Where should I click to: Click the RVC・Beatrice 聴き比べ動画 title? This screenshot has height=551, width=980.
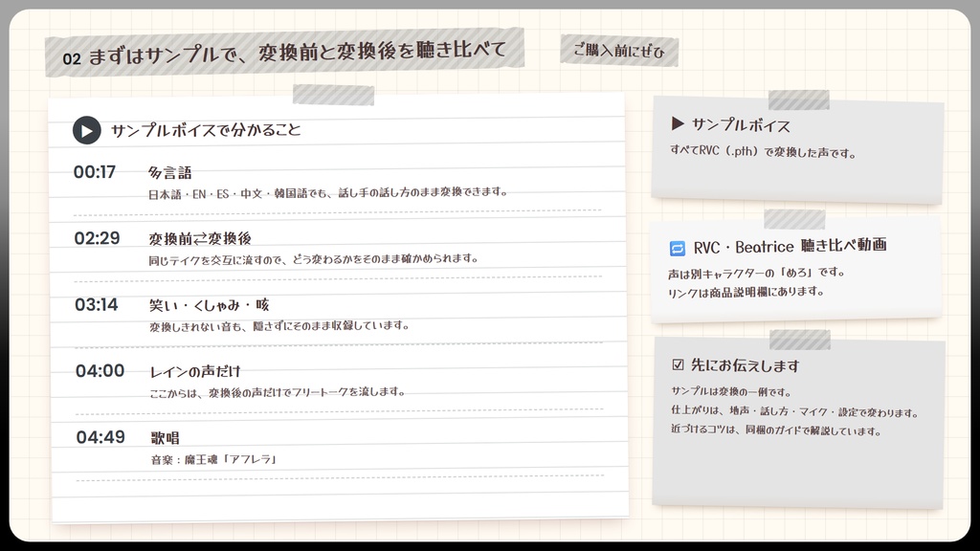(x=790, y=246)
